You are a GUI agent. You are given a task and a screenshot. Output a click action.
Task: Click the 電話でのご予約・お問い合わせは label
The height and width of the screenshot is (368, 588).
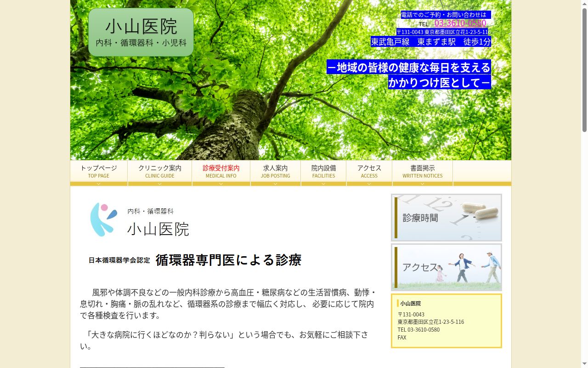[x=444, y=15]
